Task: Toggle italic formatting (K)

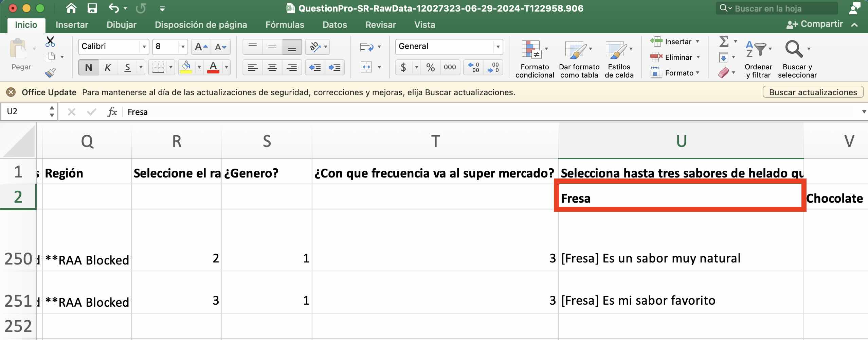Action: tap(108, 67)
